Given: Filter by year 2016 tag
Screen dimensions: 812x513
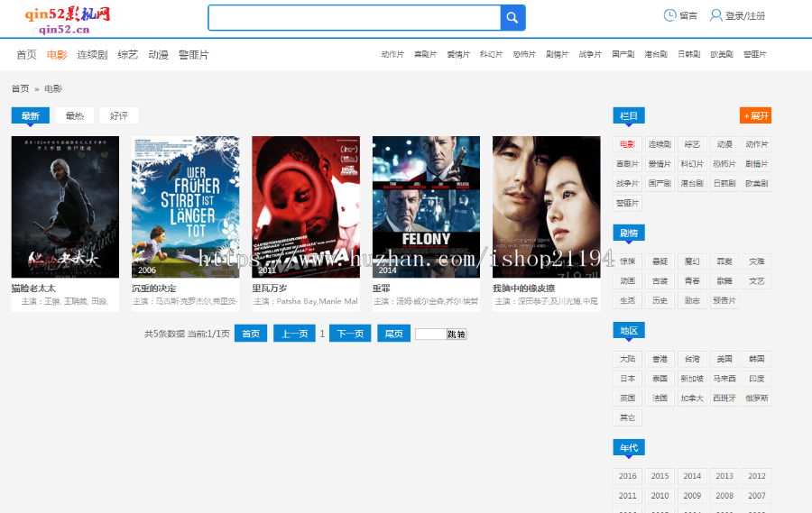Looking at the screenshot, I should tap(628, 476).
